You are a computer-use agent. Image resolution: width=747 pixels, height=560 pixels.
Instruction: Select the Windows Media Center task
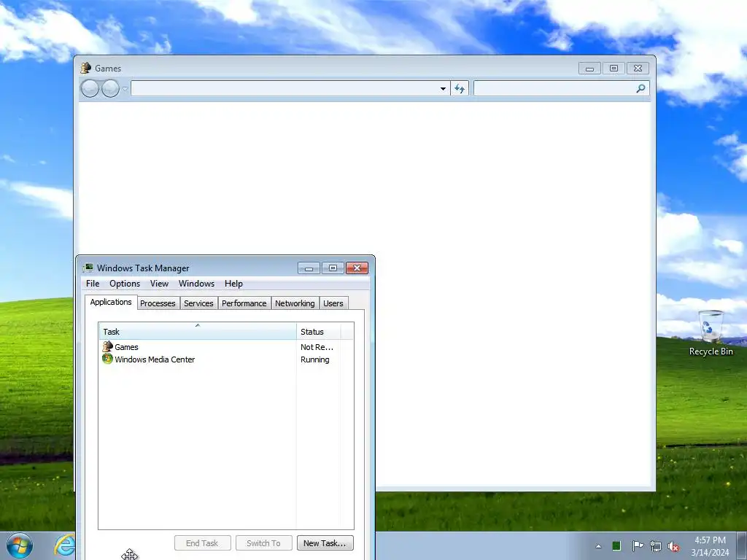click(x=226, y=359)
